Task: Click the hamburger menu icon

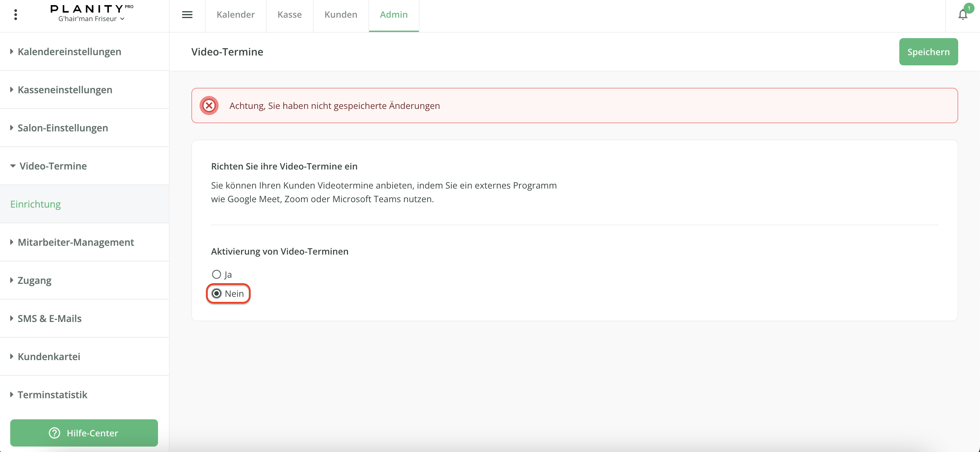Action: click(x=187, y=15)
